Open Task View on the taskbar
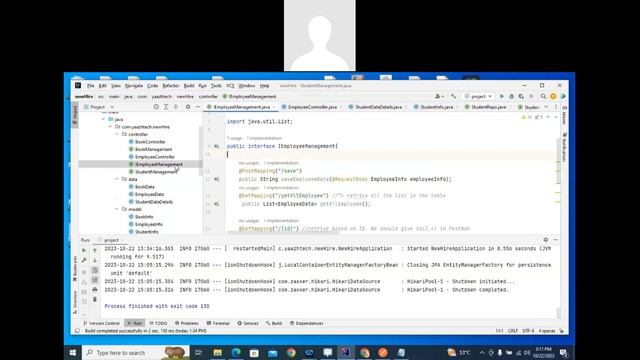The height and width of the screenshot is (360, 640). tap(199, 352)
